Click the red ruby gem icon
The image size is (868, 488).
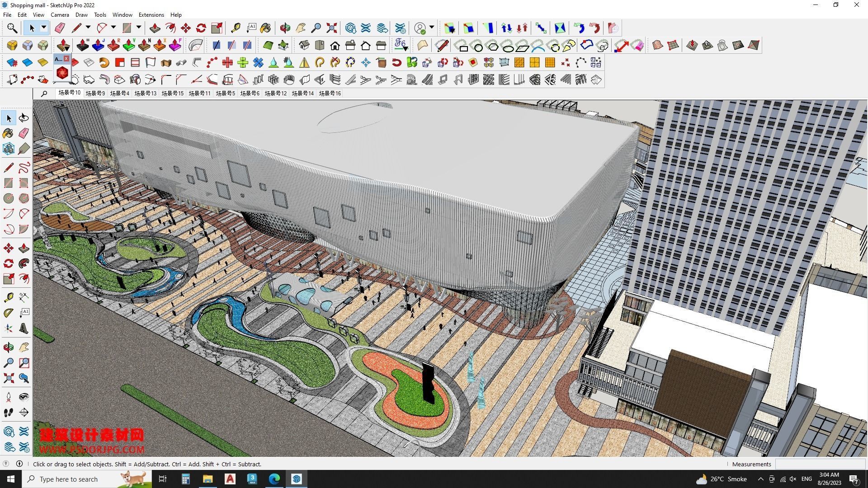pyautogui.click(x=62, y=72)
